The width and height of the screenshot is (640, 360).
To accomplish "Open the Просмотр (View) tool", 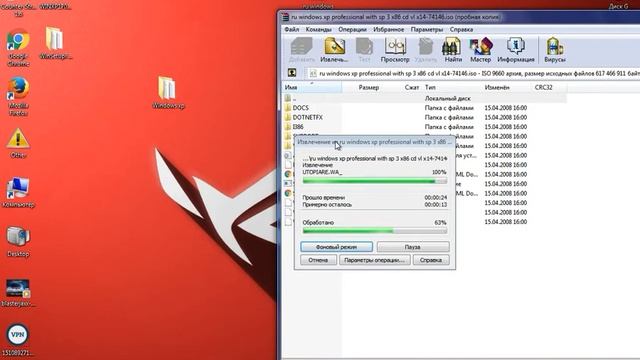I will point(395,50).
